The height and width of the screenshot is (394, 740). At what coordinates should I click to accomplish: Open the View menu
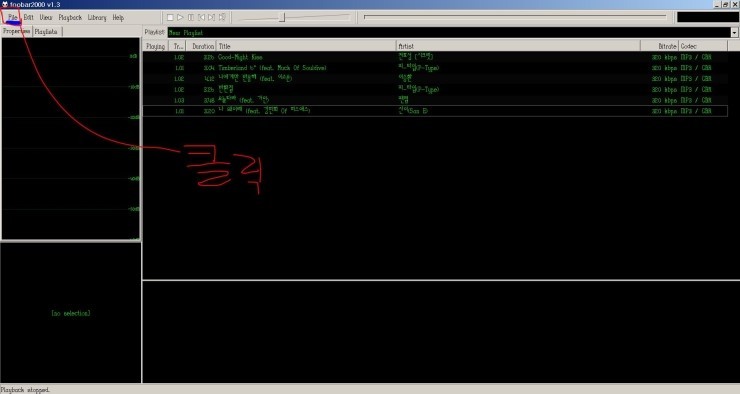[x=46, y=17]
